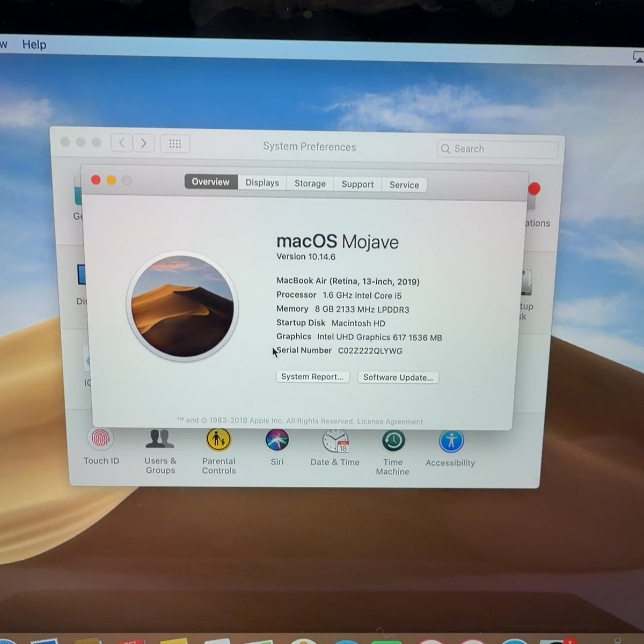Click the 1.6 GHz Intel Core i5 text
This screenshot has width=644, height=644.
click(x=362, y=295)
